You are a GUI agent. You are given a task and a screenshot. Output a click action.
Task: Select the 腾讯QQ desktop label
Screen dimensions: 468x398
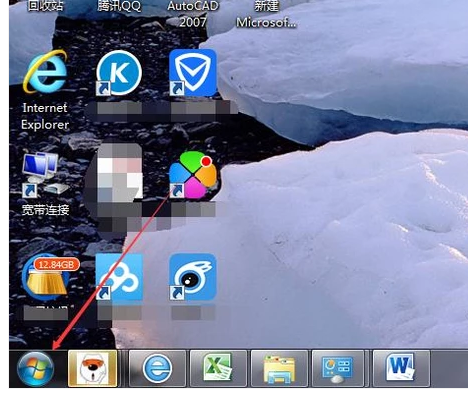click(x=119, y=6)
